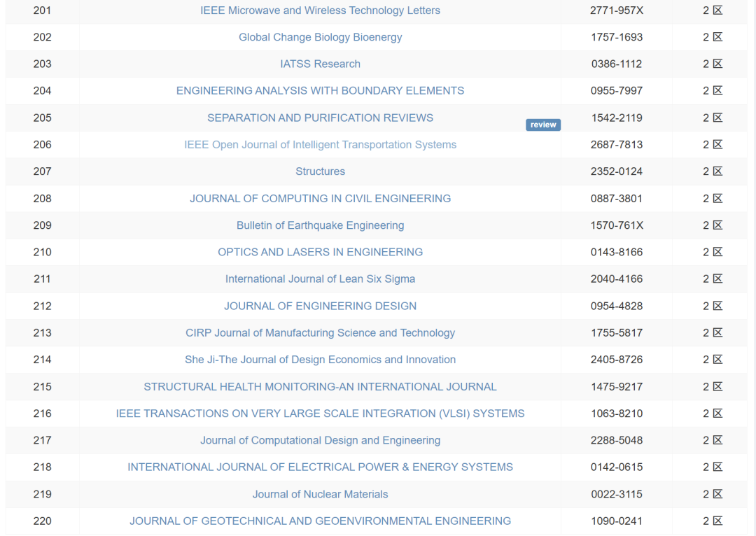Open IEEE Open Journal of Intelligent Transportation Systems
Screen dimensions: 756x536
[320, 145]
